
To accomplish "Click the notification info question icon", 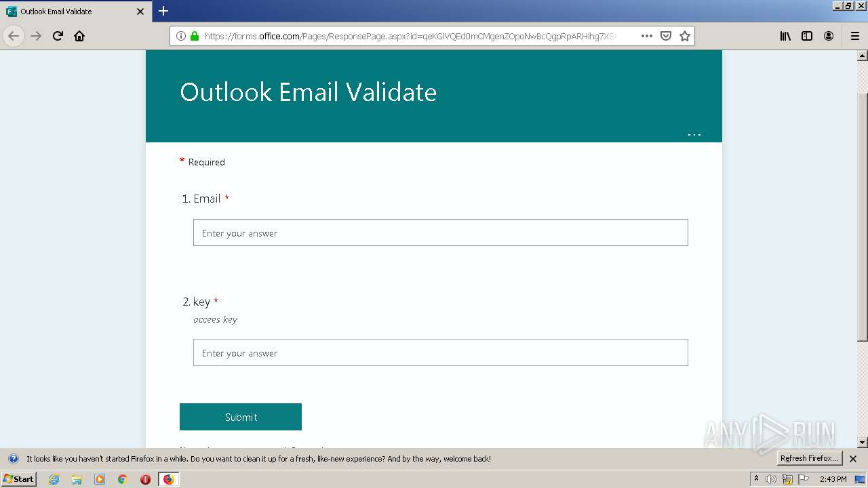I will 13,459.
